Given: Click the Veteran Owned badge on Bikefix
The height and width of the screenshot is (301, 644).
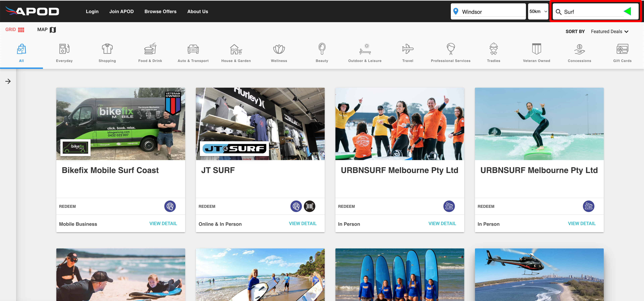Looking at the screenshot, I should pos(173,103).
